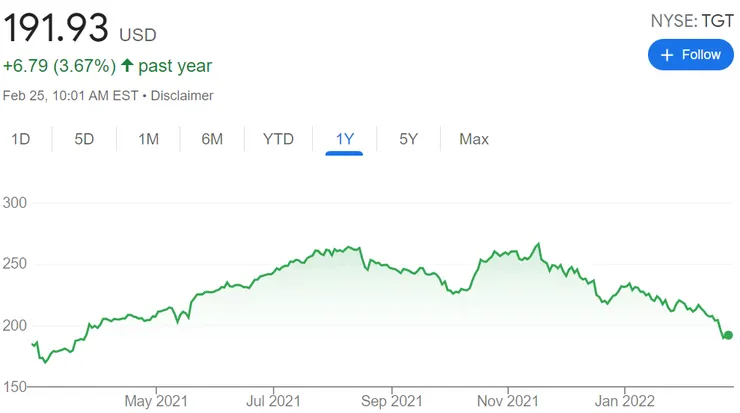Show the Max time range
This screenshot has height=413, width=740.
point(474,139)
